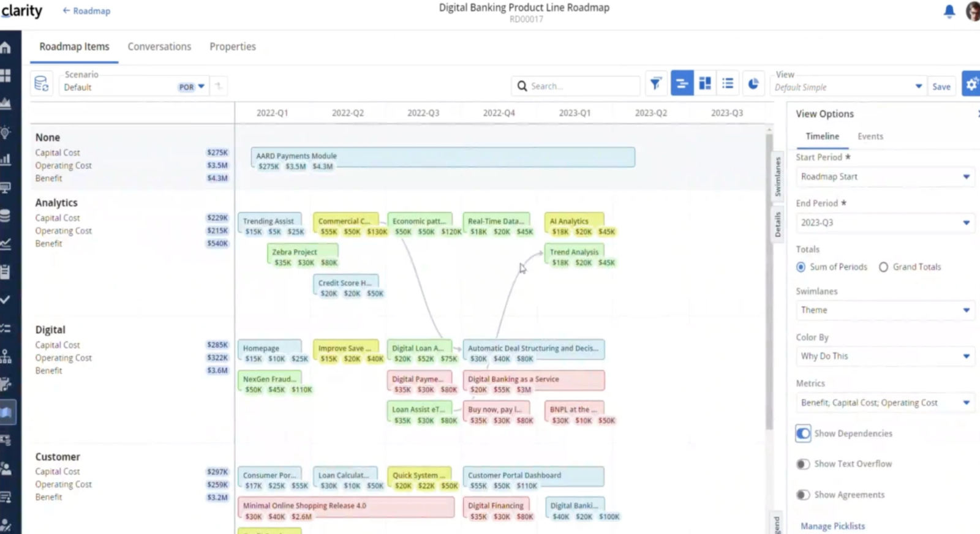The image size is (980, 534).
Task: Open Color By Why Do This dropdown
Action: coord(884,356)
